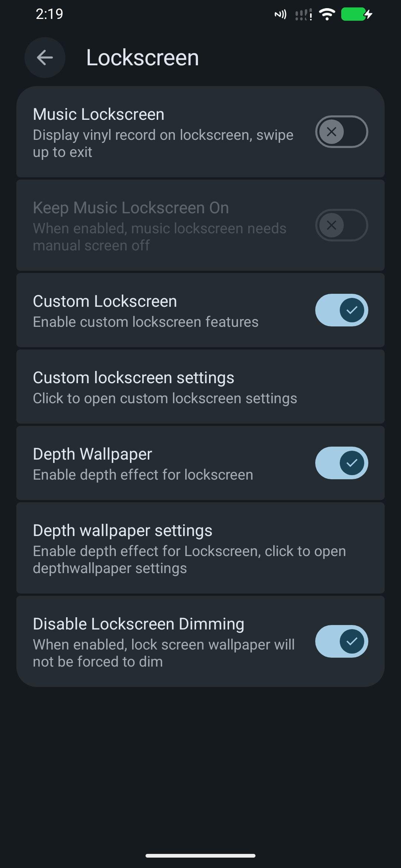Tap the back arrow button
The image size is (401, 868).
coord(45,57)
